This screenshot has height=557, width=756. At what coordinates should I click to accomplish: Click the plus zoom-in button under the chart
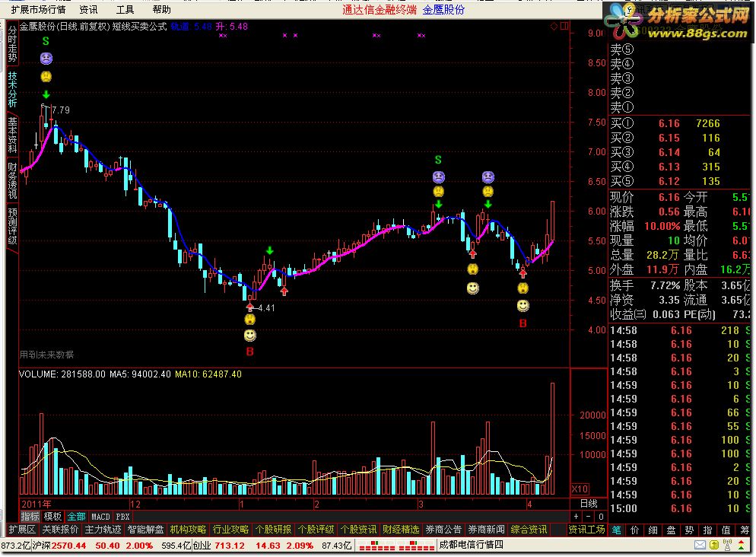[577, 517]
